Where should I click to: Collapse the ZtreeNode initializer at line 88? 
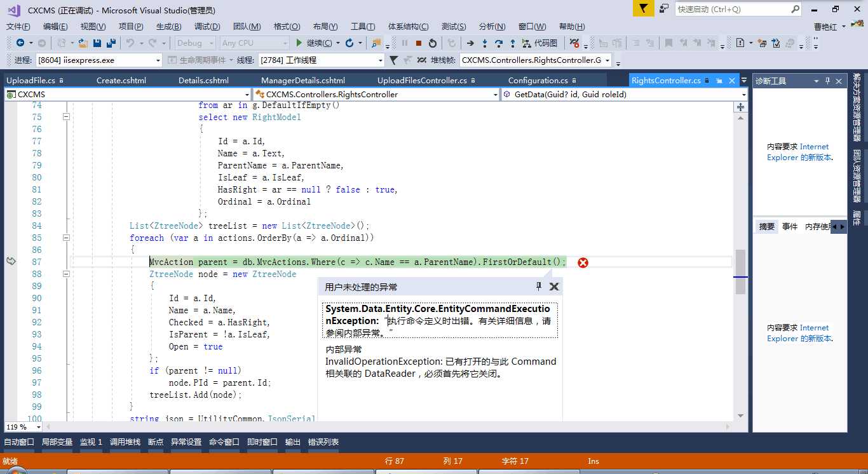(x=65, y=274)
